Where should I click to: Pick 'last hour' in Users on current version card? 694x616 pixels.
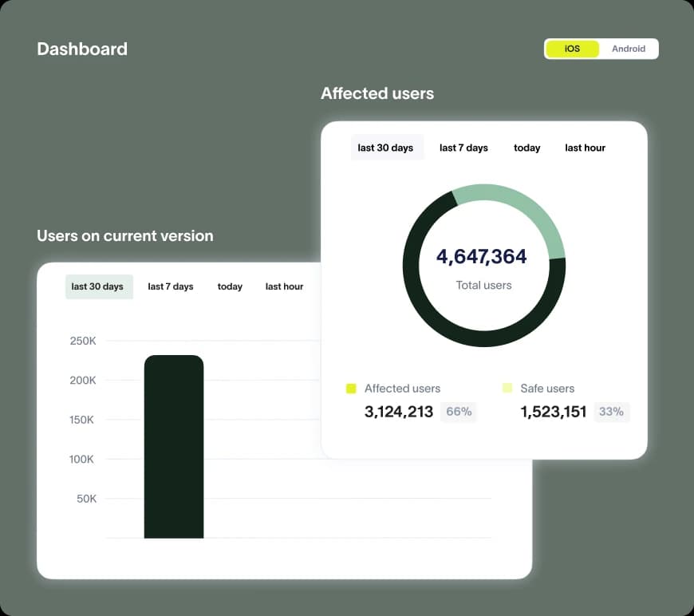tap(284, 286)
